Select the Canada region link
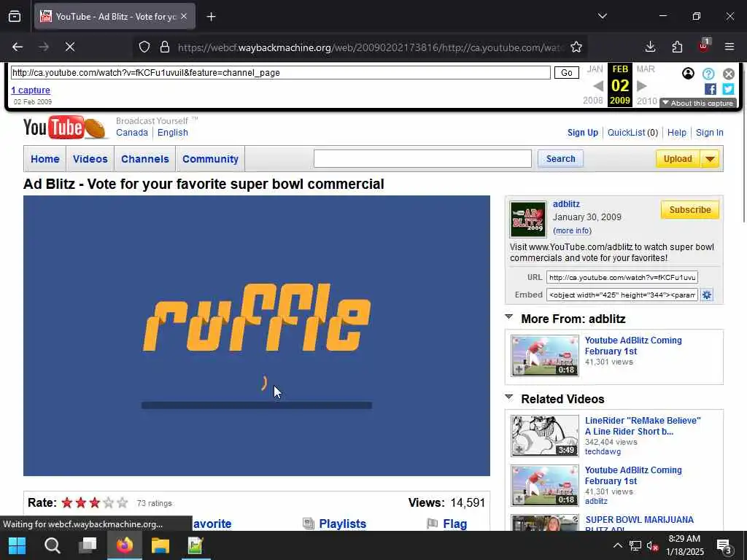The image size is (747, 560). point(132,133)
